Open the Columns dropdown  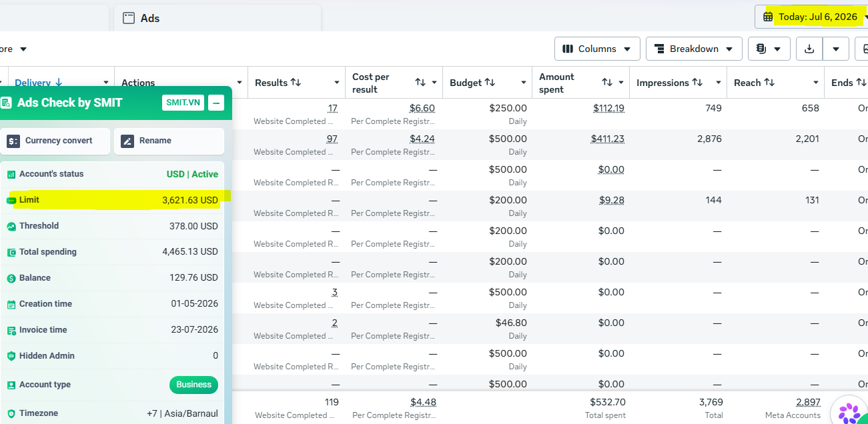[x=597, y=49]
